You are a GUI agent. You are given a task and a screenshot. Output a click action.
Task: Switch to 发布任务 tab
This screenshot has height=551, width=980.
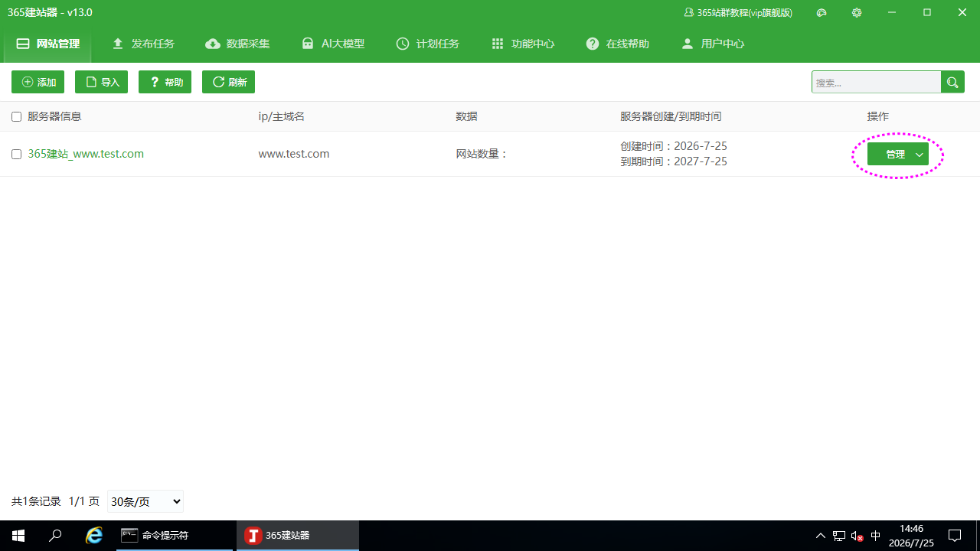tap(142, 44)
